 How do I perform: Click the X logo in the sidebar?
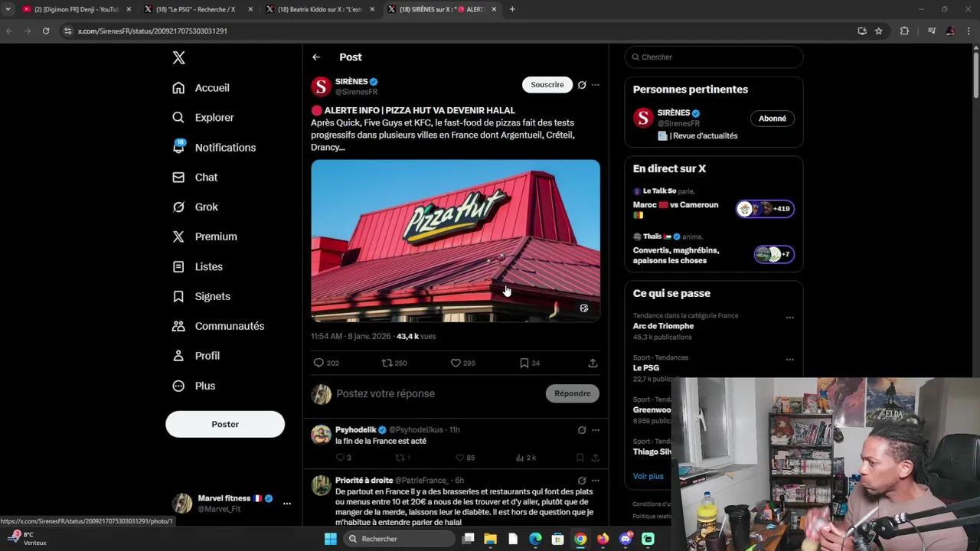178,57
